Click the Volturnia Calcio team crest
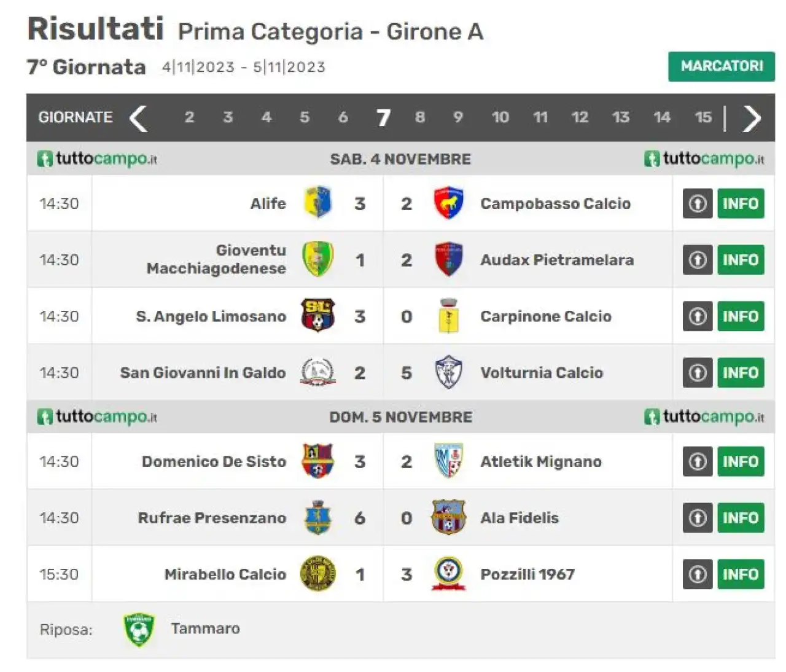 pyautogui.click(x=448, y=372)
